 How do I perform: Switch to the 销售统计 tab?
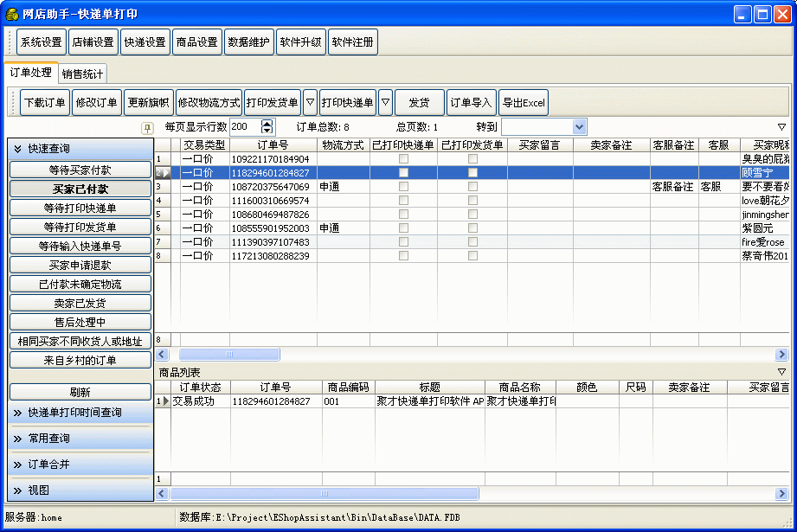coord(82,74)
